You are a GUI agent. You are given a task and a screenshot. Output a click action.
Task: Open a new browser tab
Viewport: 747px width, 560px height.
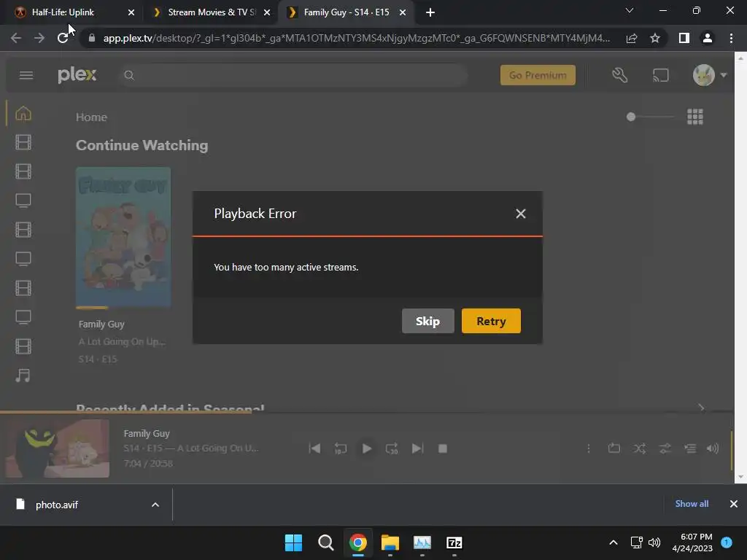430,12
